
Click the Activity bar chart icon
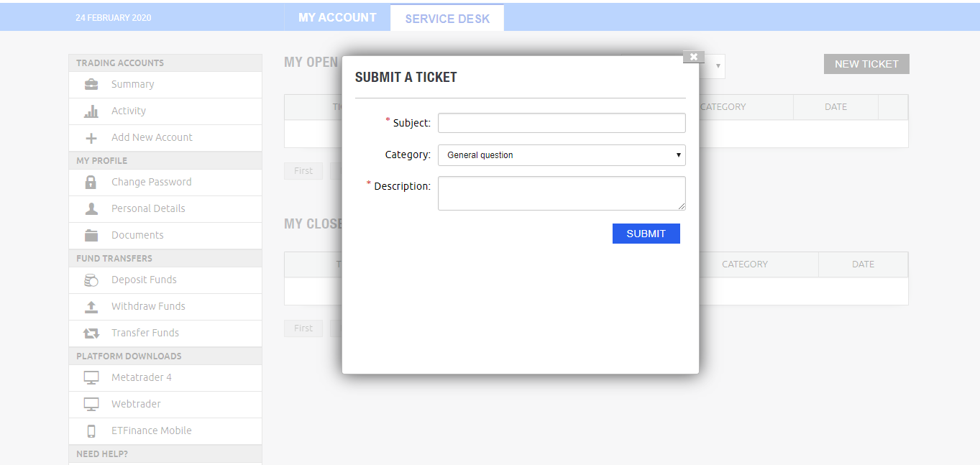click(x=91, y=111)
